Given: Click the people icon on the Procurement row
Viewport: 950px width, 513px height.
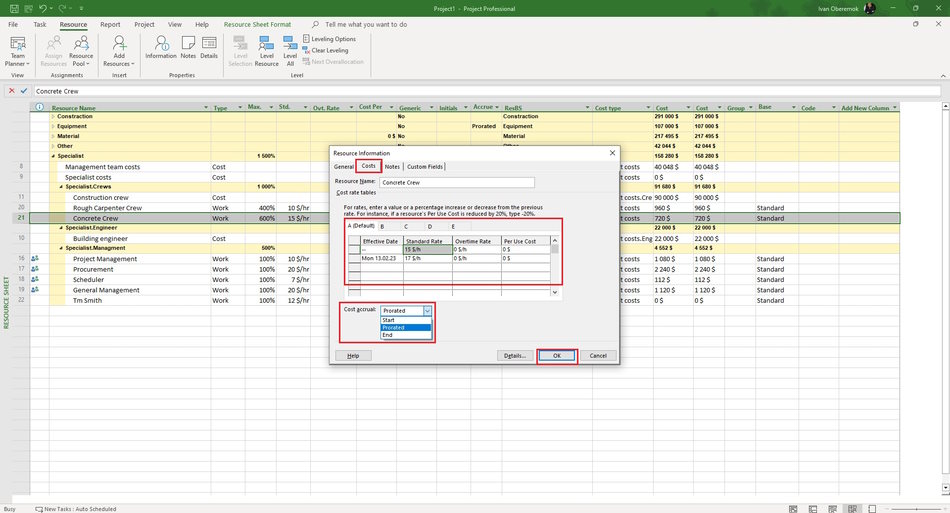Looking at the screenshot, I should pyautogui.click(x=35, y=269).
